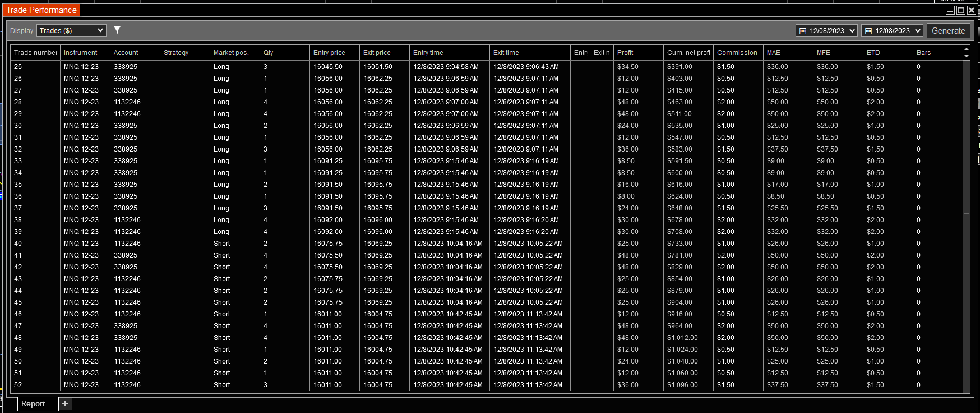The width and height of the screenshot is (980, 413).
Task: Click commission cell in trade 44 row
Action: 738,291
